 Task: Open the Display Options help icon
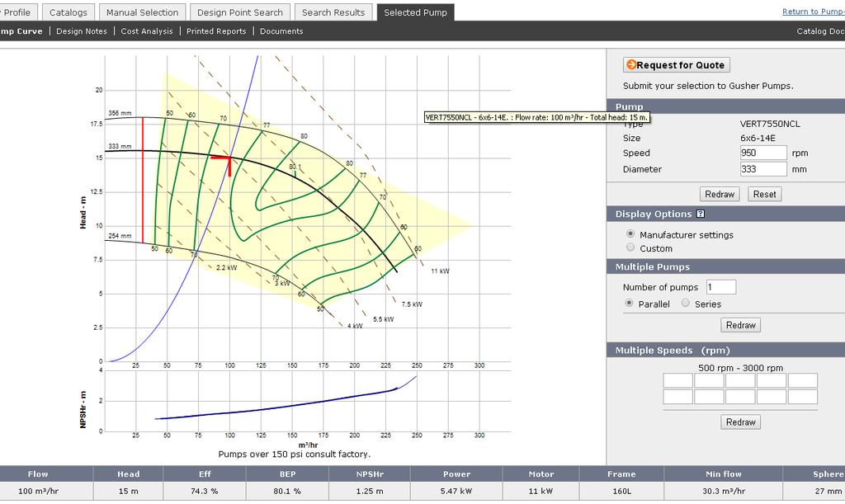pos(700,214)
